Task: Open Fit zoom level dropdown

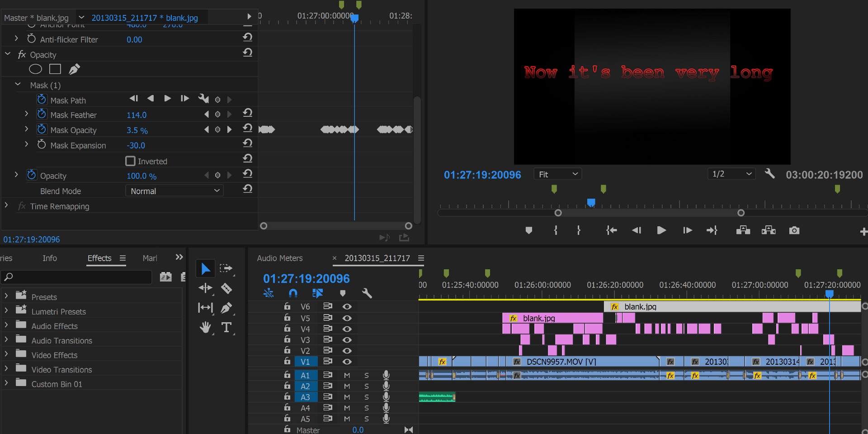Action: 558,174
